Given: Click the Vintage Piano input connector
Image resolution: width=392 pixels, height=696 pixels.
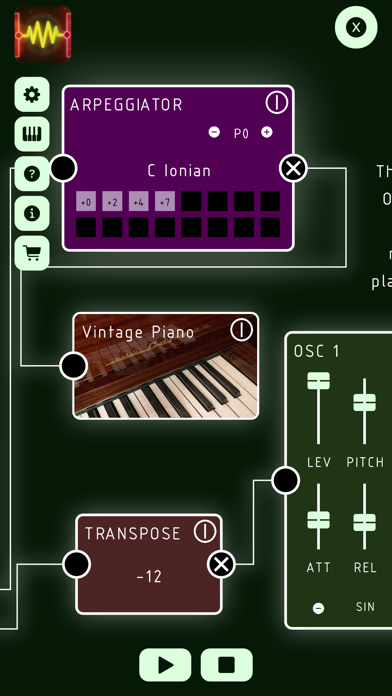Looking at the screenshot, I should [73, 366].
